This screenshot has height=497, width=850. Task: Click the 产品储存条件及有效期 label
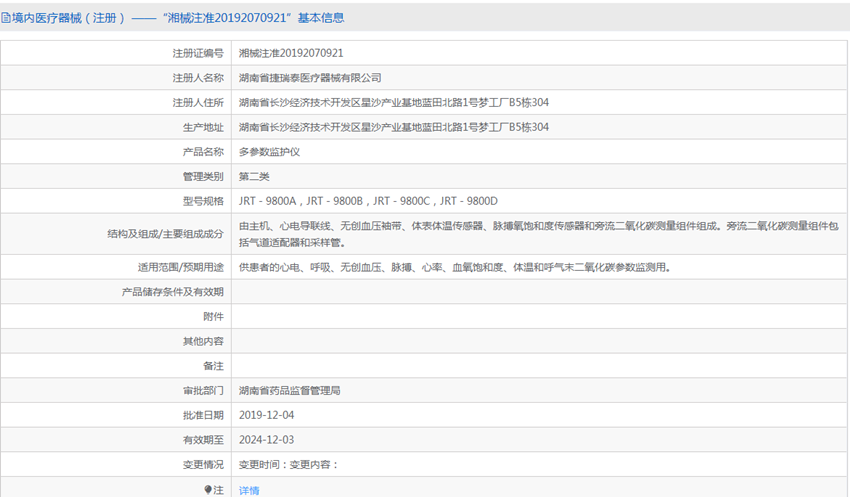point(172,292)
